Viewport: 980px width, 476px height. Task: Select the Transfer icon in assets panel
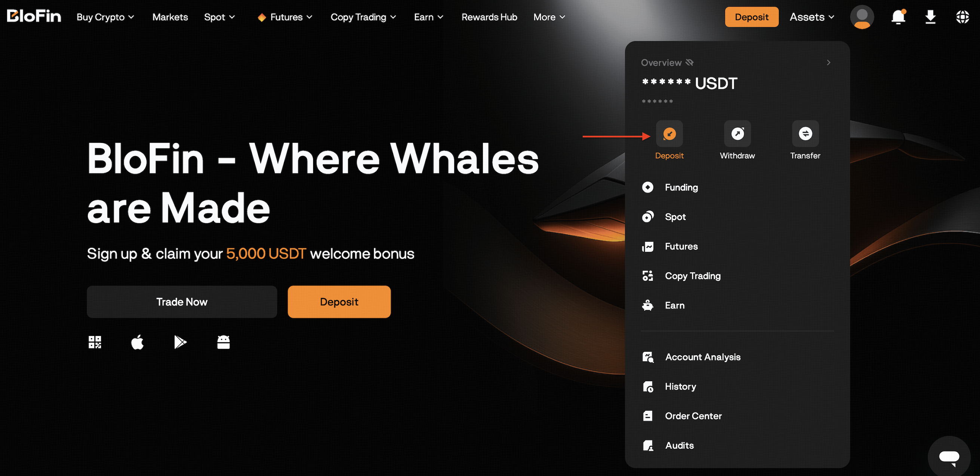click(805, 134)
